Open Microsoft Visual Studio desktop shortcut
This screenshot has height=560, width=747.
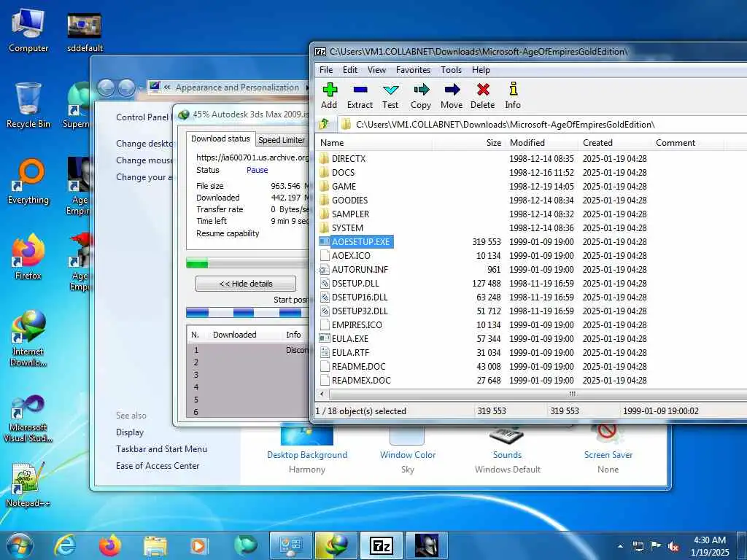click(x=28, y=419)
